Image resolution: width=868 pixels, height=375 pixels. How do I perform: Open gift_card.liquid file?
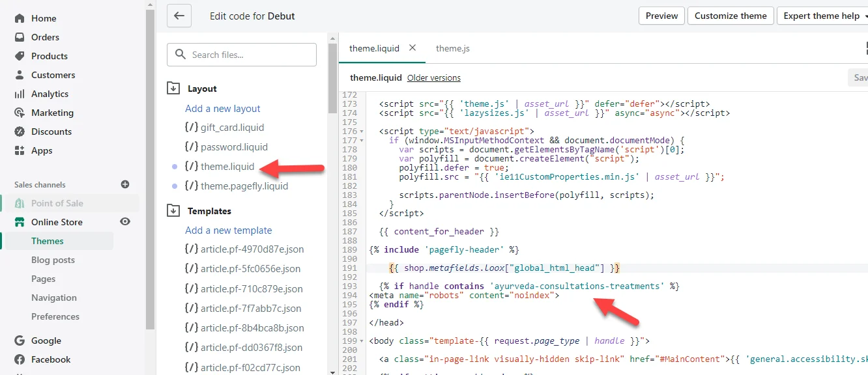coord(225,128)
